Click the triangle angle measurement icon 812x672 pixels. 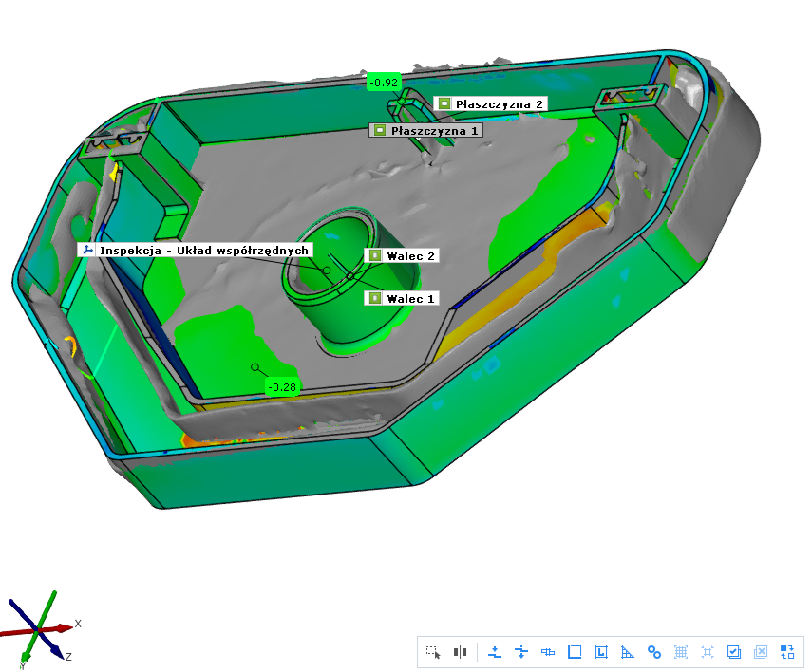[627, 652]
